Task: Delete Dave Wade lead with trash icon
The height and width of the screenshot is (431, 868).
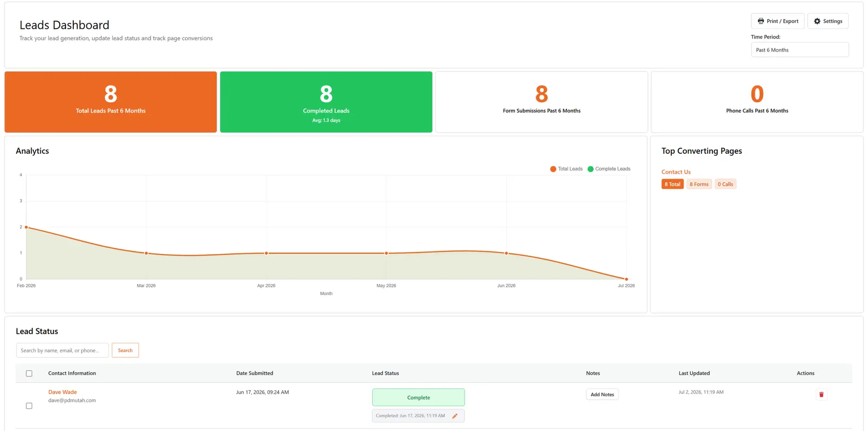Action: (821, 395)
